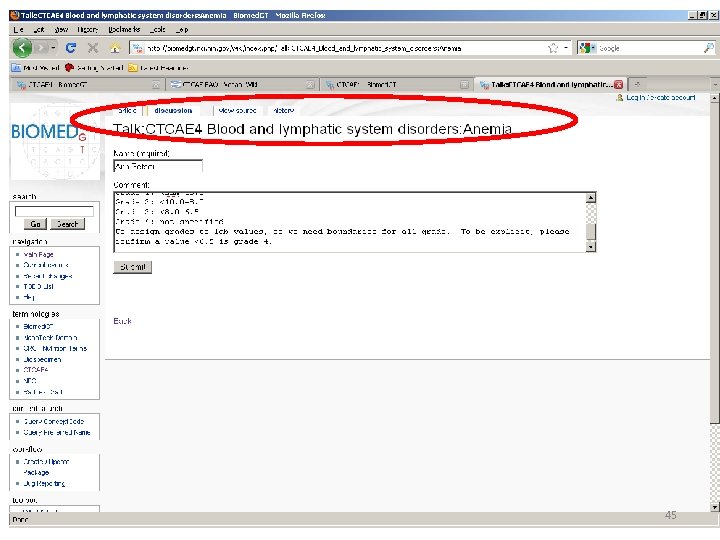Click the bookmark star in address bar
Screen dimensions: 720x540
tap(553, 48)
